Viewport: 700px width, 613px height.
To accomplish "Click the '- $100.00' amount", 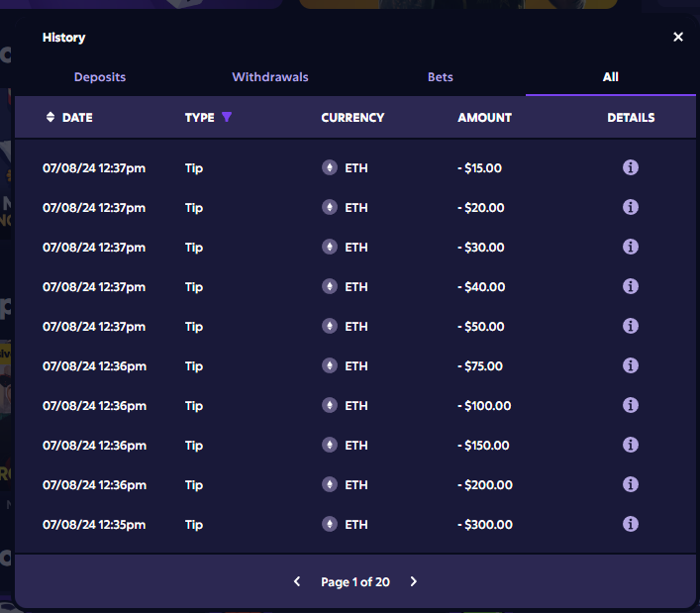I will (484, 406).
